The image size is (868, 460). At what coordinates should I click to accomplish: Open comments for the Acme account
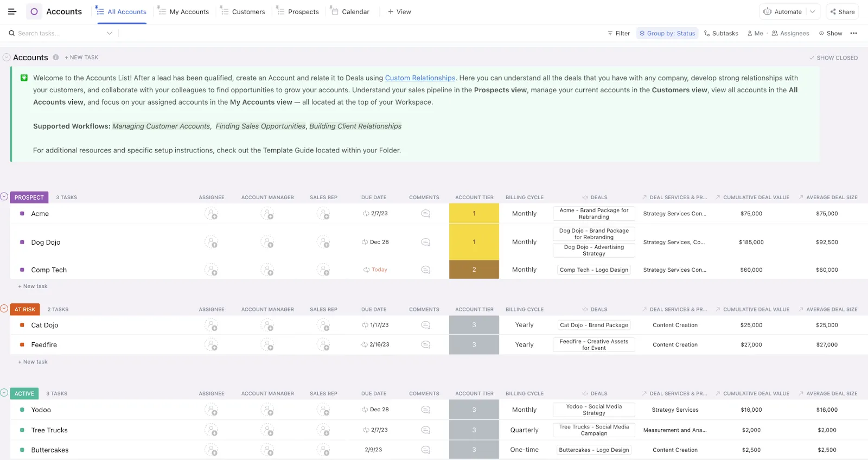(x=426, y=214)
